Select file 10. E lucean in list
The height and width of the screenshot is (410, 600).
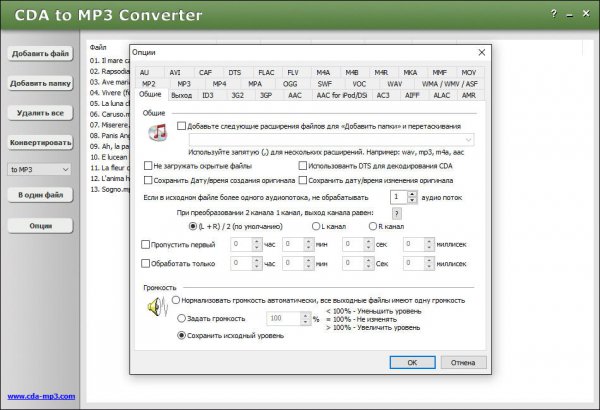[109, 157]
